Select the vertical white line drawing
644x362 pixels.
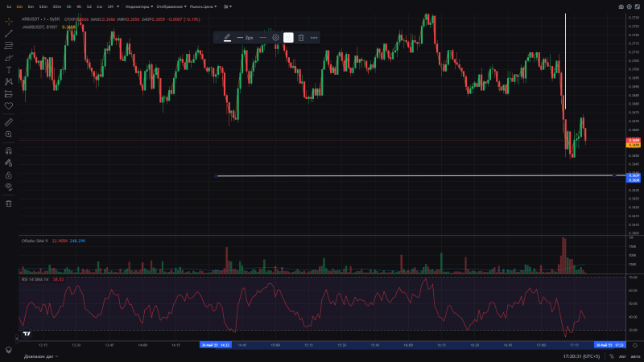tap(565, 62)
